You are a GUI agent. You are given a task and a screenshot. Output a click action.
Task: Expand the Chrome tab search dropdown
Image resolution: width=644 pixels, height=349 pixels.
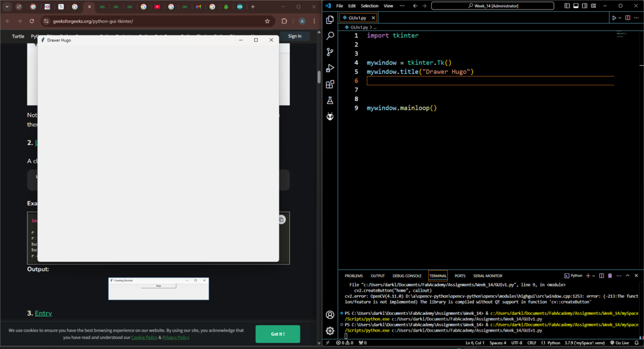tap(7, 7)
